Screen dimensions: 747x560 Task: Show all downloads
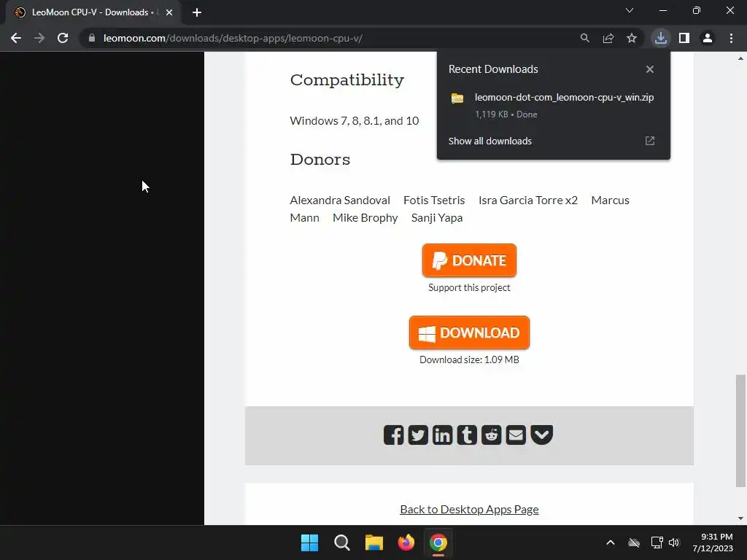coord(489,141)
